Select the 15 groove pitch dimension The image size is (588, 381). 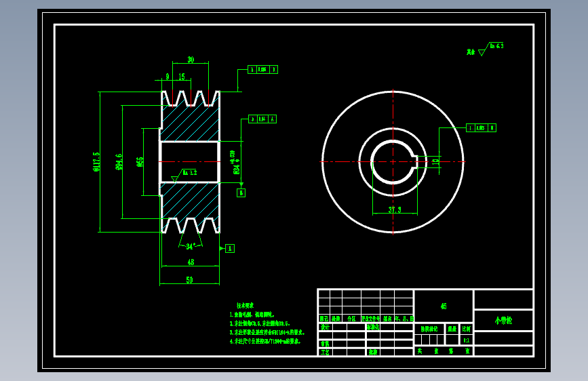pos(182,77)
